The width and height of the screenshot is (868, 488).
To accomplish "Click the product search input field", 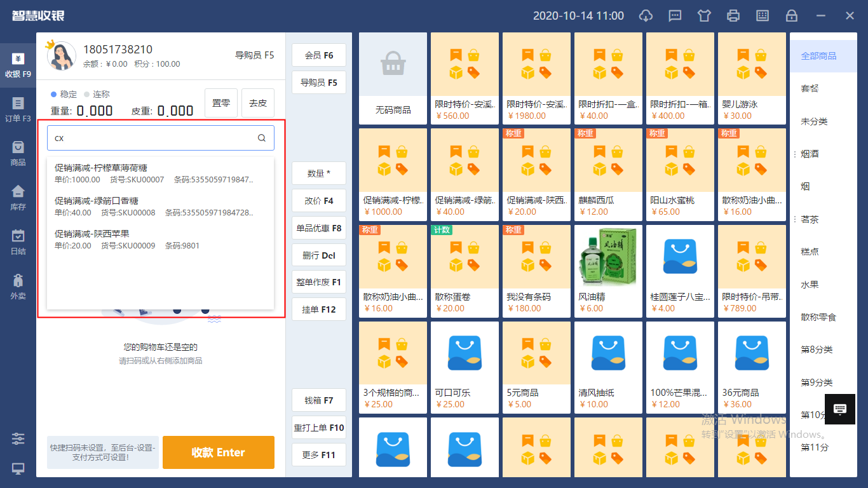I will click(x=153, y=138).
